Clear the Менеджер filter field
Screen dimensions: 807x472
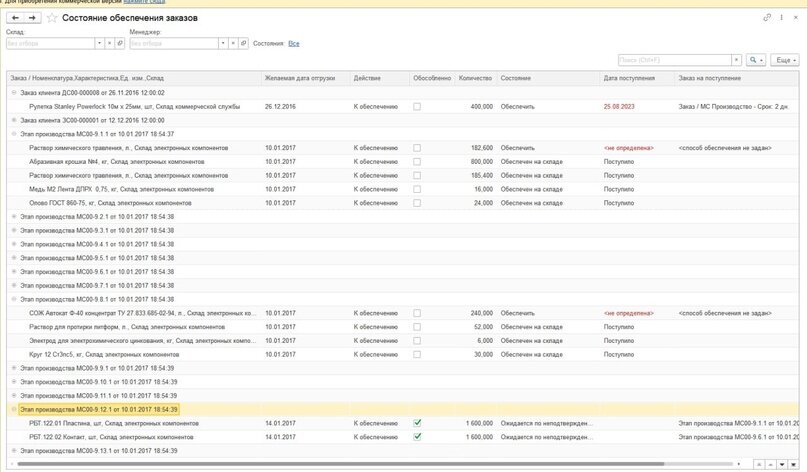[x=233, y=44]
